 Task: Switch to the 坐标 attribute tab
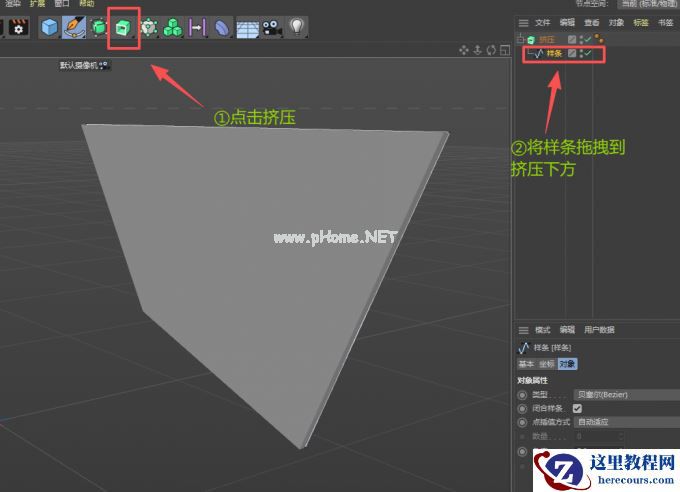tap(547, 364)
